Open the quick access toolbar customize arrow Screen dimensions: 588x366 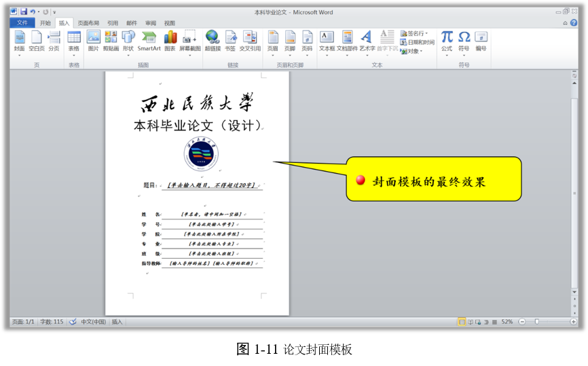[x=54, y=12]
